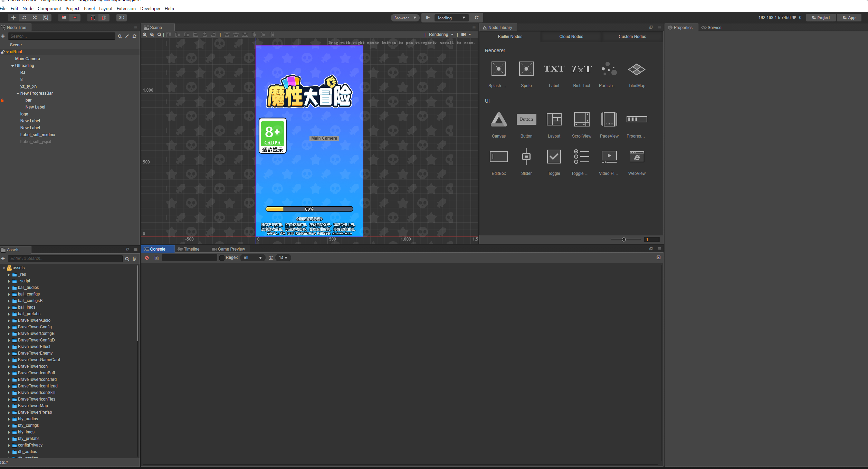Collapse the New ProgressBar node

click(x=18, y=93)
